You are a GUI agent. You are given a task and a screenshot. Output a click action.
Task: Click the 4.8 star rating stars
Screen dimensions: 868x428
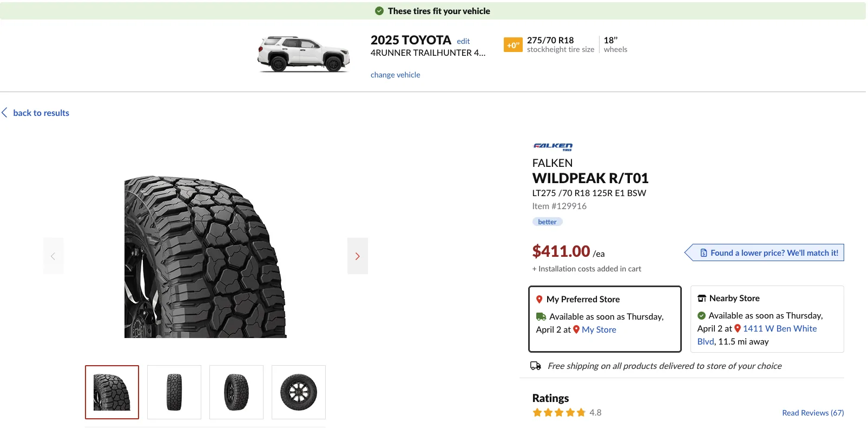(x=559, y=412)
